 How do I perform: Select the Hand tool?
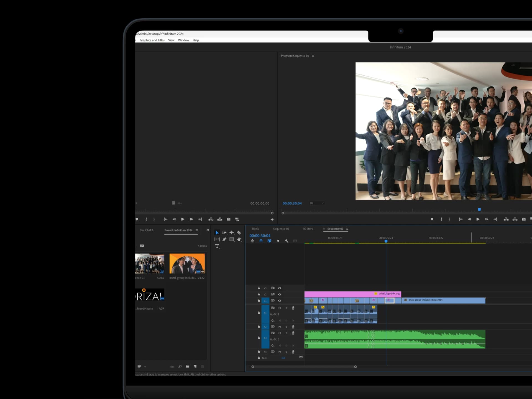(x=239, y=239)
